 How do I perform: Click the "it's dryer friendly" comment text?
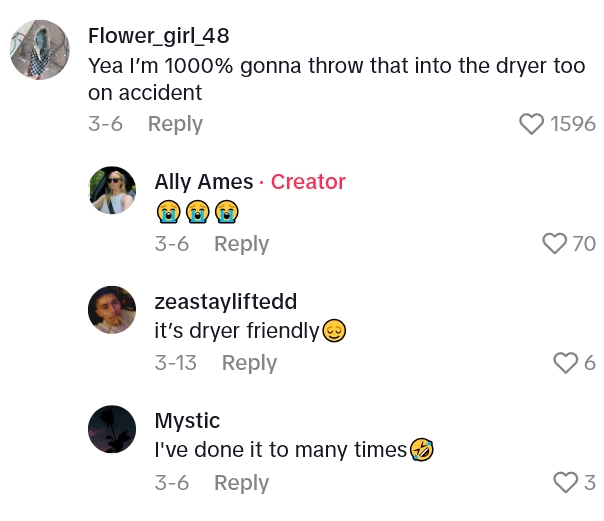point(236,331)
